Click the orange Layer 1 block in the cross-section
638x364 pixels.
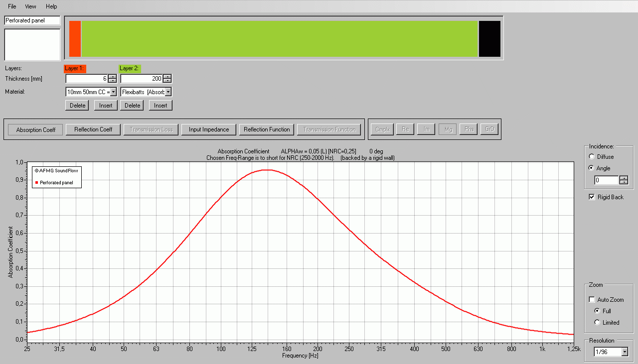[x=75, y=37]
